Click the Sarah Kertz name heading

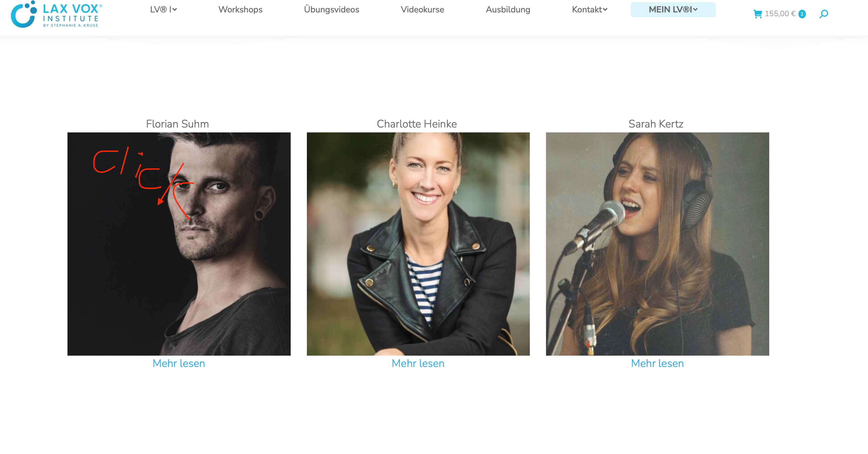pyautogui.click(x=656, y=124)
